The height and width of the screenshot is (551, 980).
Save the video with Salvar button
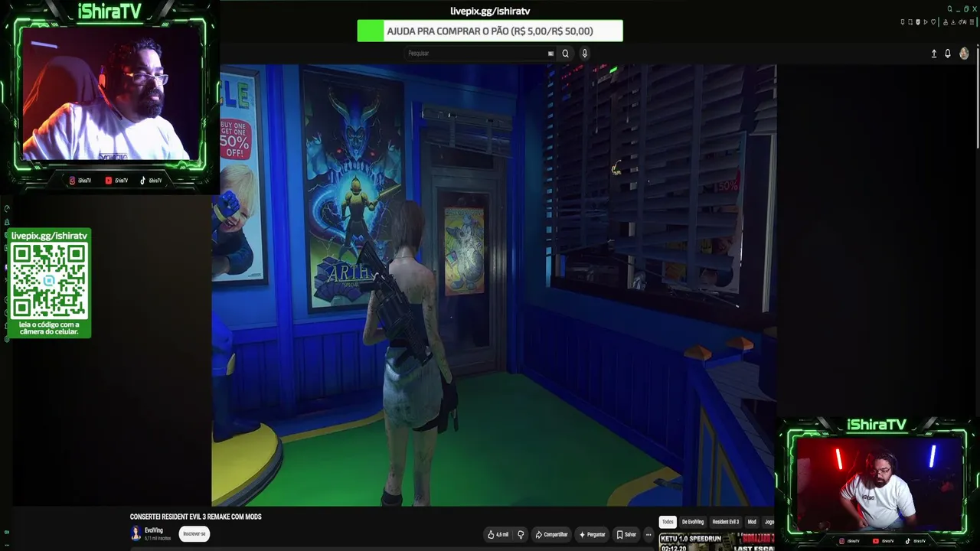coord(626,534)
